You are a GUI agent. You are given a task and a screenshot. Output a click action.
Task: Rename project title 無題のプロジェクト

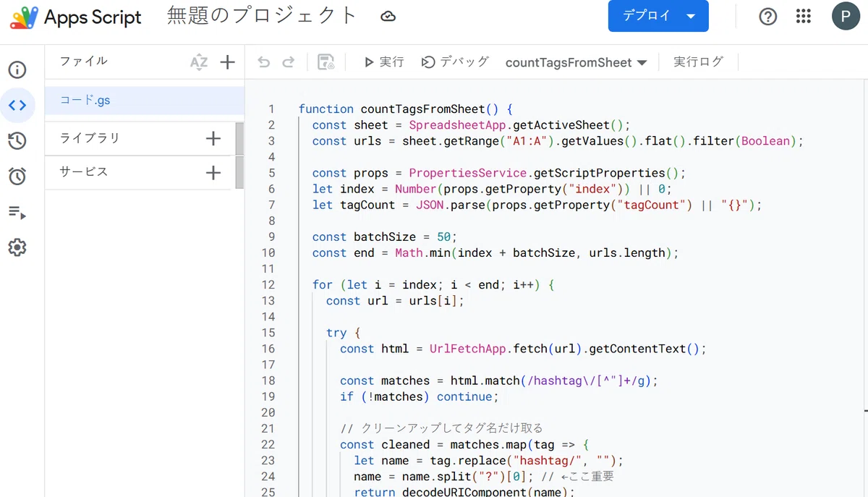[x=263, y=16]
